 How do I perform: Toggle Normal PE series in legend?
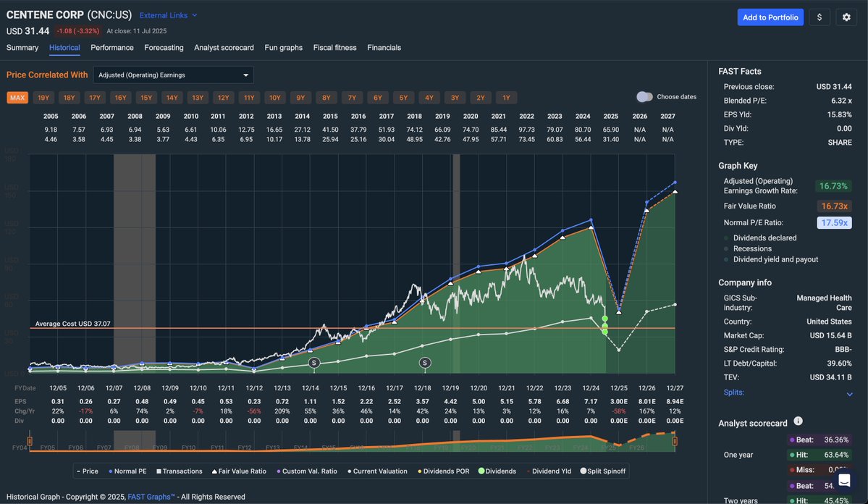click(x=128, y=471)
